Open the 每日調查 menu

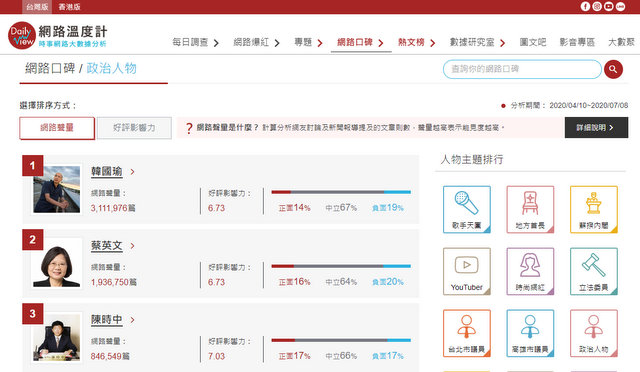point(190,42)
